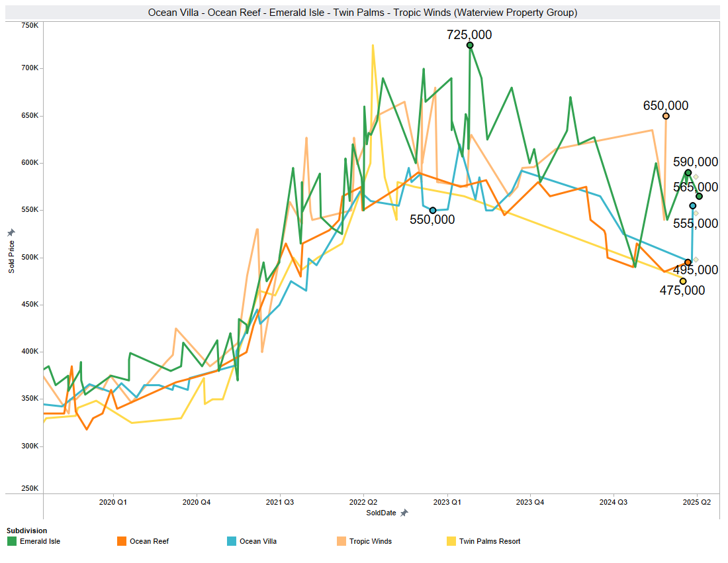The height and width of the screenshot is (563, 728).
Task: Click the Ocean Reef legend label
Action: pos(149,541)
